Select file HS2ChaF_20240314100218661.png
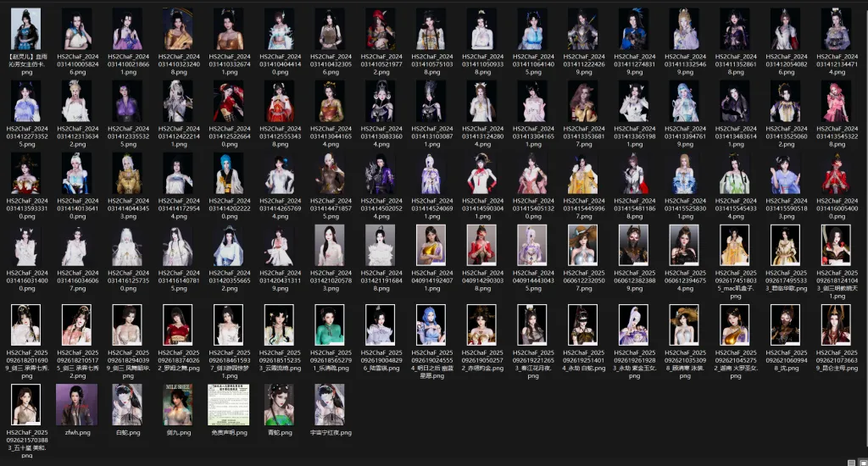The width and height of the screenshot is (868, 466). [128, 29]
